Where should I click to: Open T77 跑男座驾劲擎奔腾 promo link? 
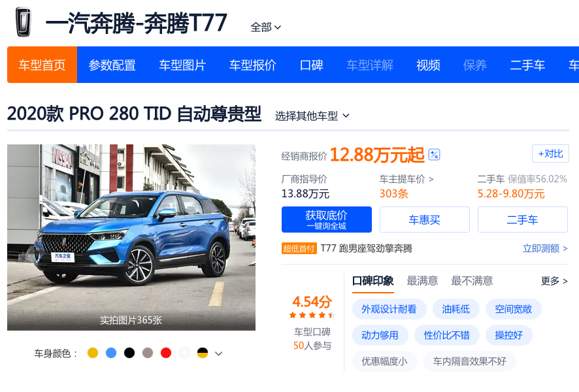367,248
